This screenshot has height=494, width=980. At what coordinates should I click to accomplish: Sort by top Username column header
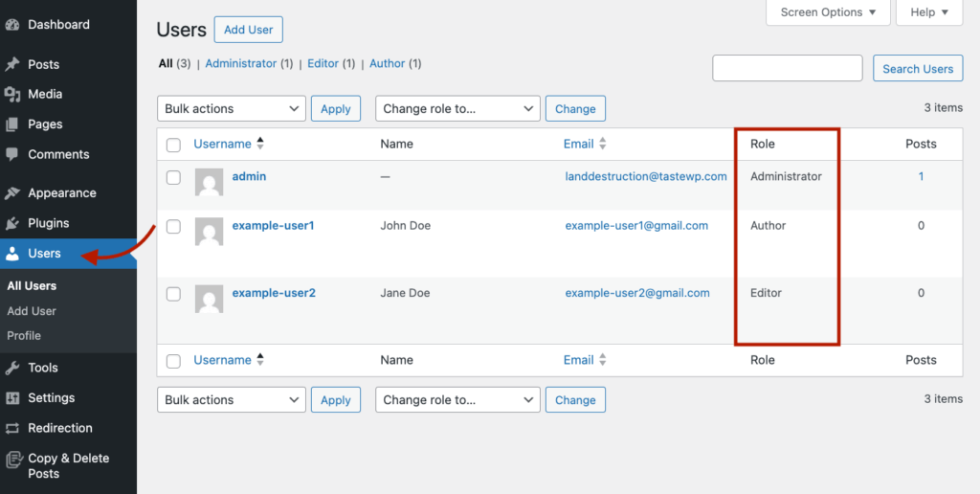[222, 144]
